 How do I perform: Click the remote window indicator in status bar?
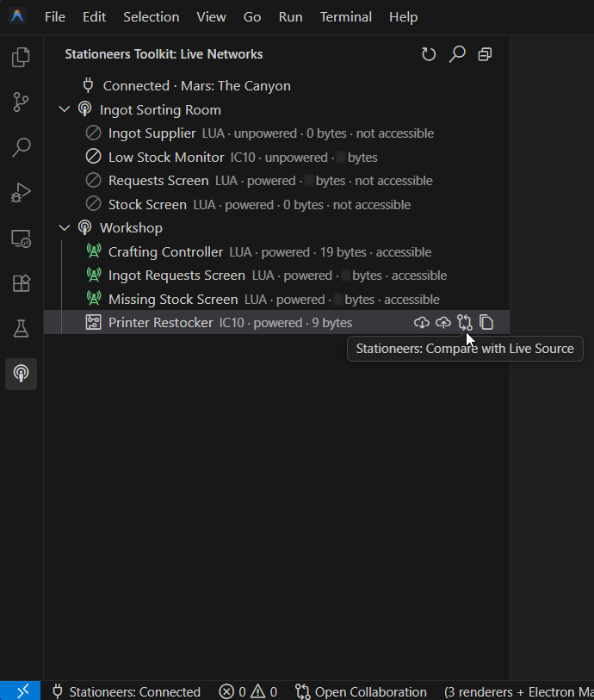pyautogui.click(x=20, y=691)
